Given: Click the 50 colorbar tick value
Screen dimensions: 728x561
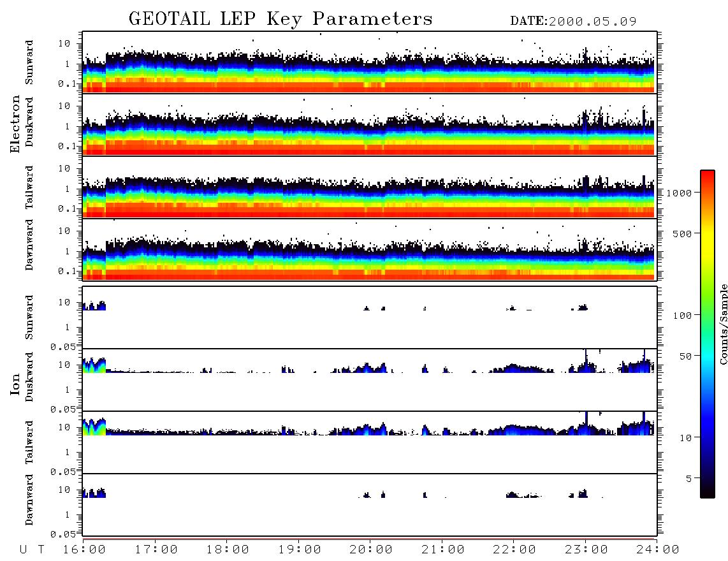Looking at the screenshot, I should (685, 356).
